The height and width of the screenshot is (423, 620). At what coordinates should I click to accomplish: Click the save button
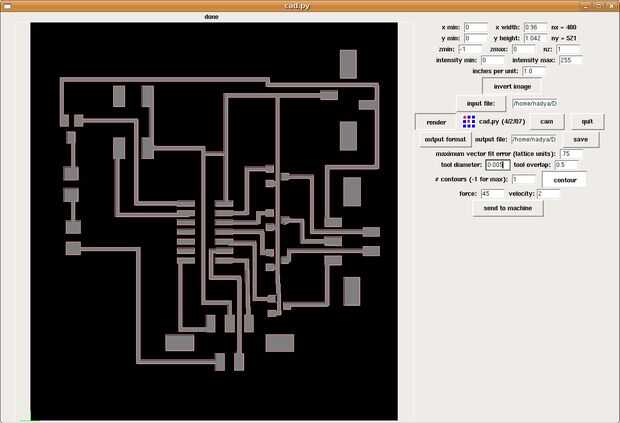tap(580, 139)
